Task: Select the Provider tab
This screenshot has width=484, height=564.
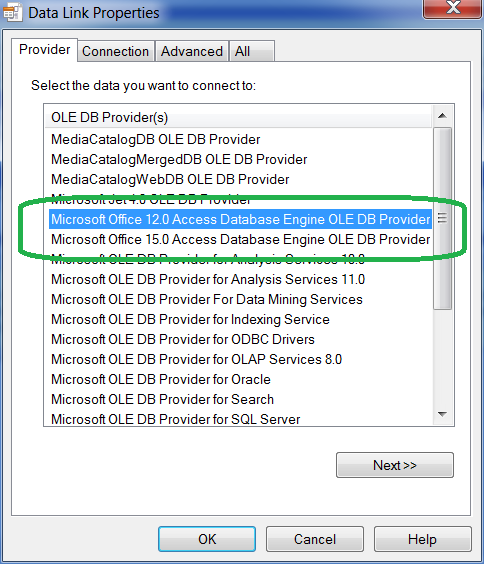Action: (x=44, y=50)
